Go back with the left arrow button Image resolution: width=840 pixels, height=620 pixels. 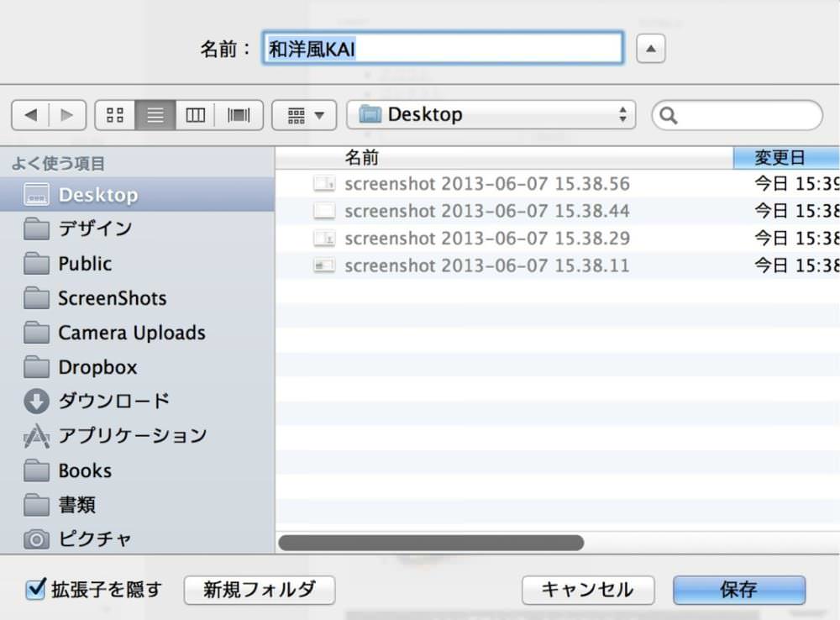30,115
